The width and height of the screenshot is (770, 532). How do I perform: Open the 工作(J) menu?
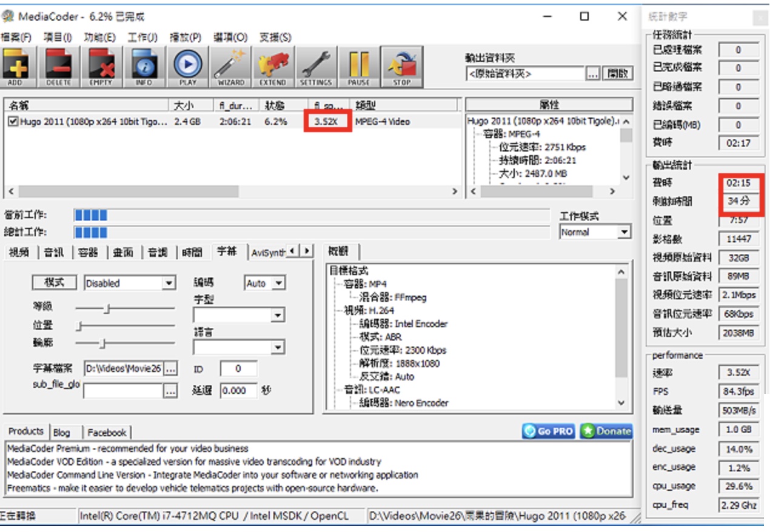tap(142, 38)
